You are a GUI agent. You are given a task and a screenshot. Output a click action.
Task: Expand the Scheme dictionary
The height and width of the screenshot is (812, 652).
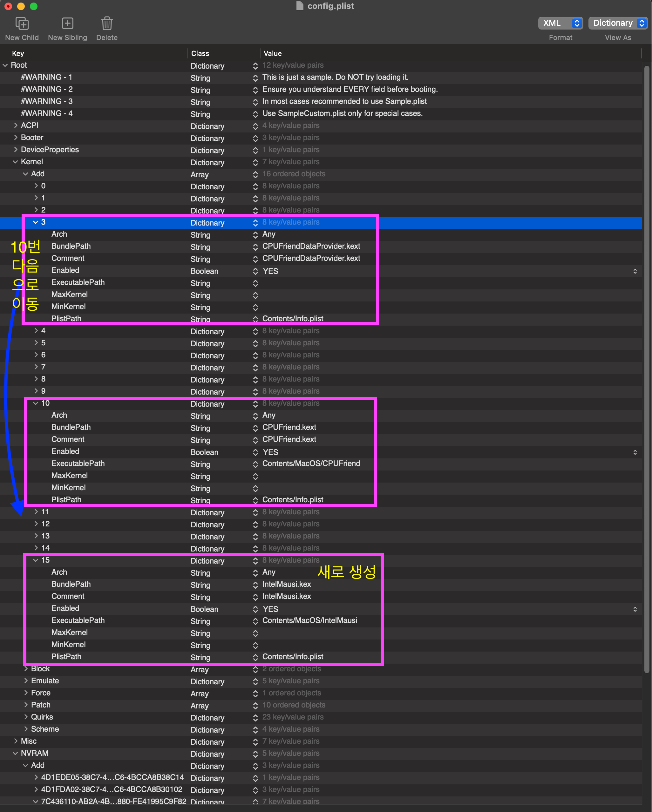pos(26,729)
